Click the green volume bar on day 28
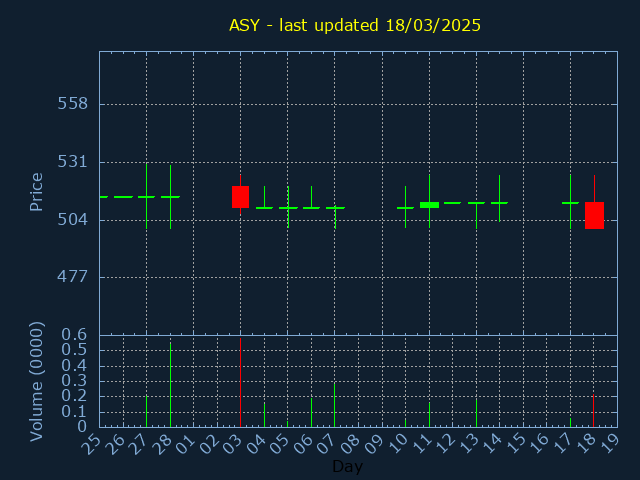Viewport: 640px width, 480px height. click(x=170, y=385)
